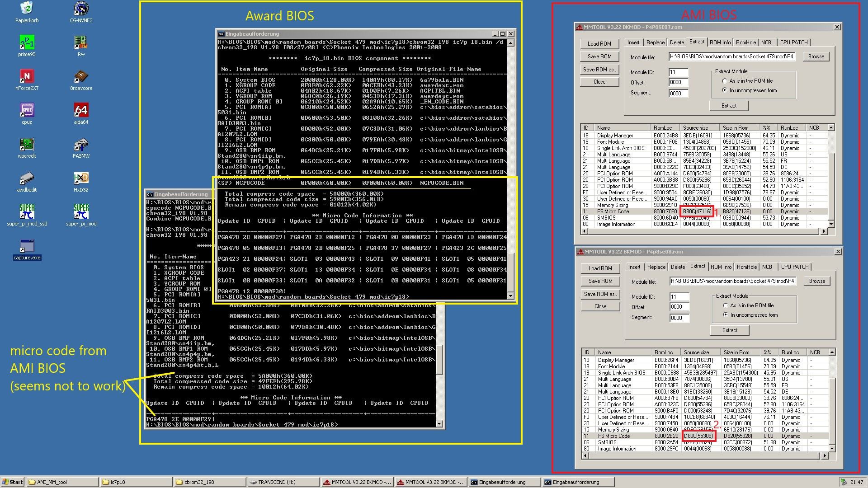Select 'As is in the ROM file' in P4P85E07.rom window
The height and width of the screenshot is (488, 868).
point(747,81)
